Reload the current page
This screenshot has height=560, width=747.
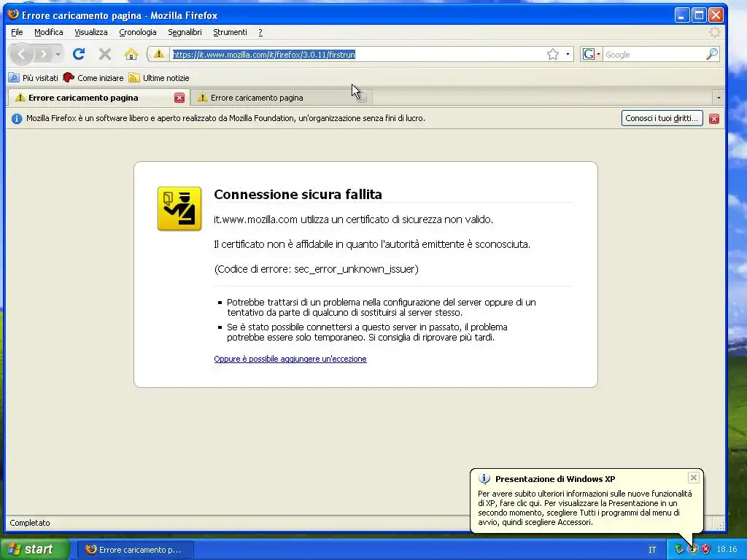click(x=79, y=54)
